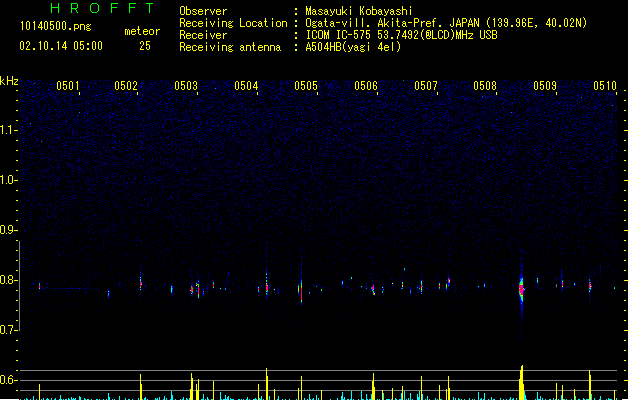Select observer name Masayuki Kobayashi
The width and height of the screenshot is (629, 400).
pyautogui.click(x=359, y=11)
